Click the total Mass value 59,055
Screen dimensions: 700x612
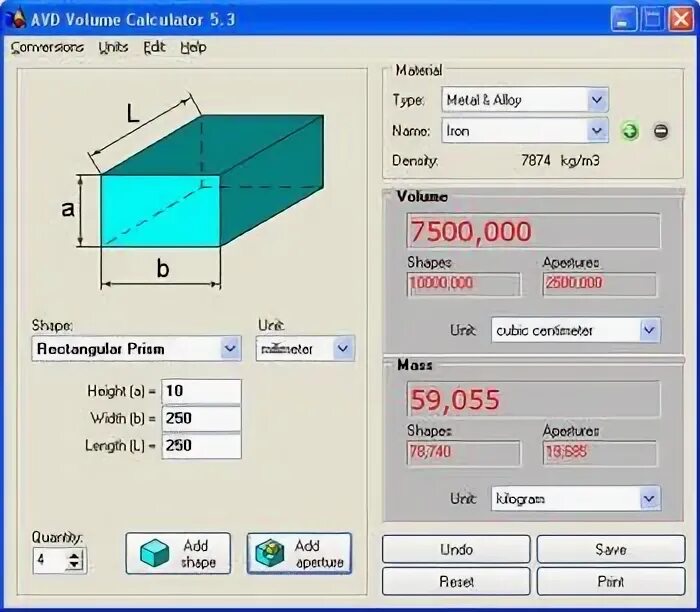[x=533, y=399]
